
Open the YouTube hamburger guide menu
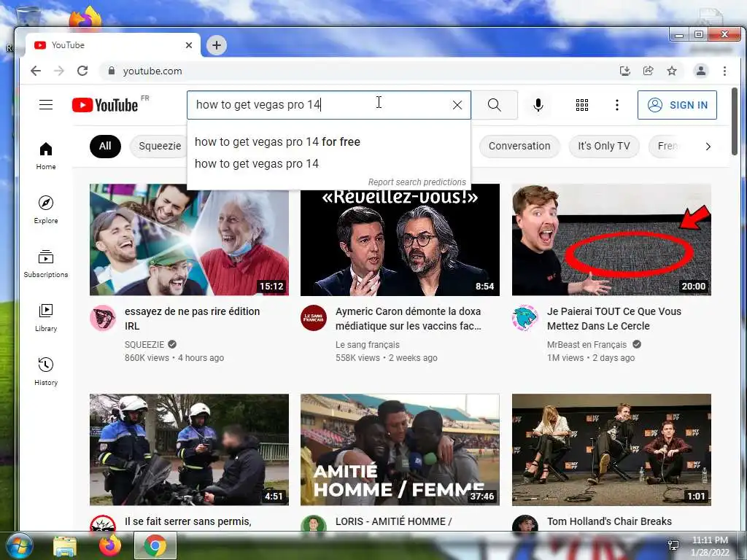(x=46, y=105)
